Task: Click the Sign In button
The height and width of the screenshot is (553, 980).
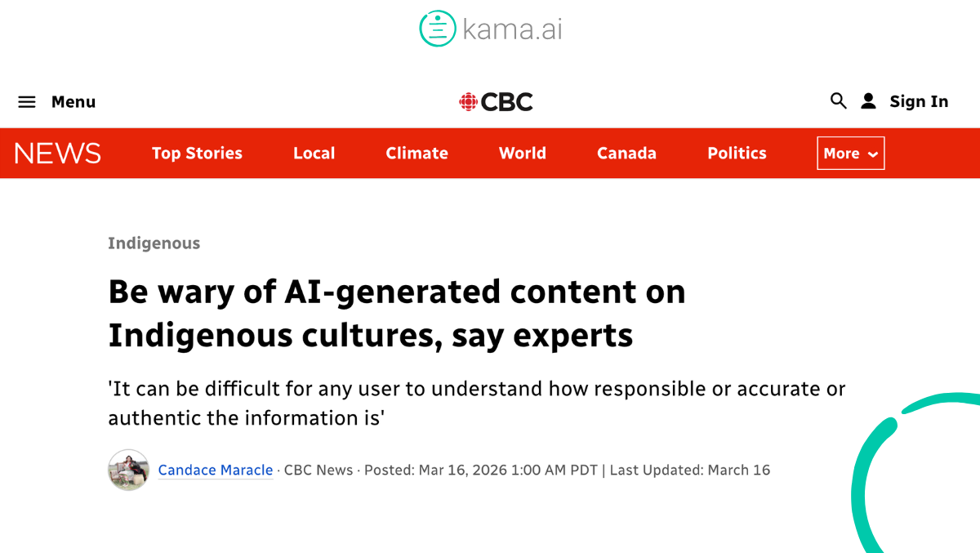Action: [x=919, y=100]
